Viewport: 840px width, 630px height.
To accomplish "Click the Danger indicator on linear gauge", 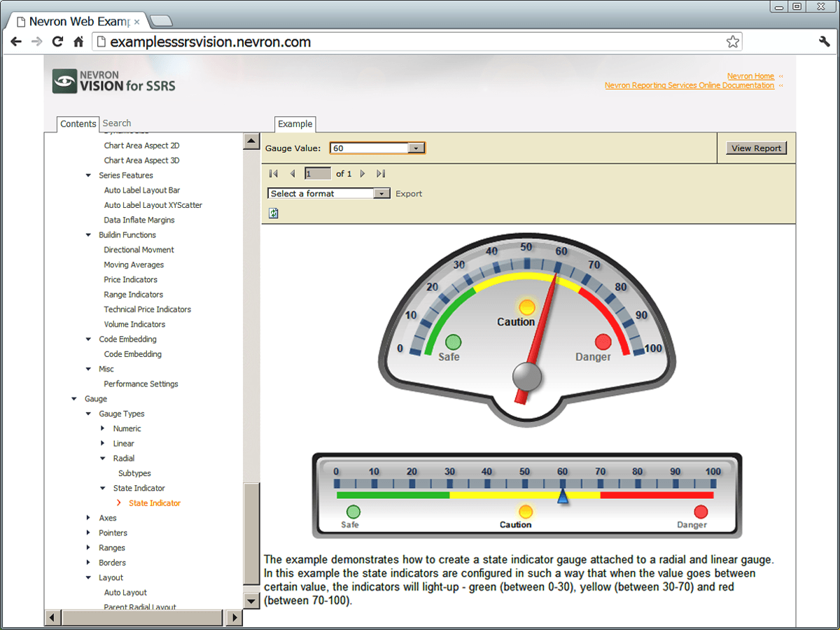I will click(701, 512).
